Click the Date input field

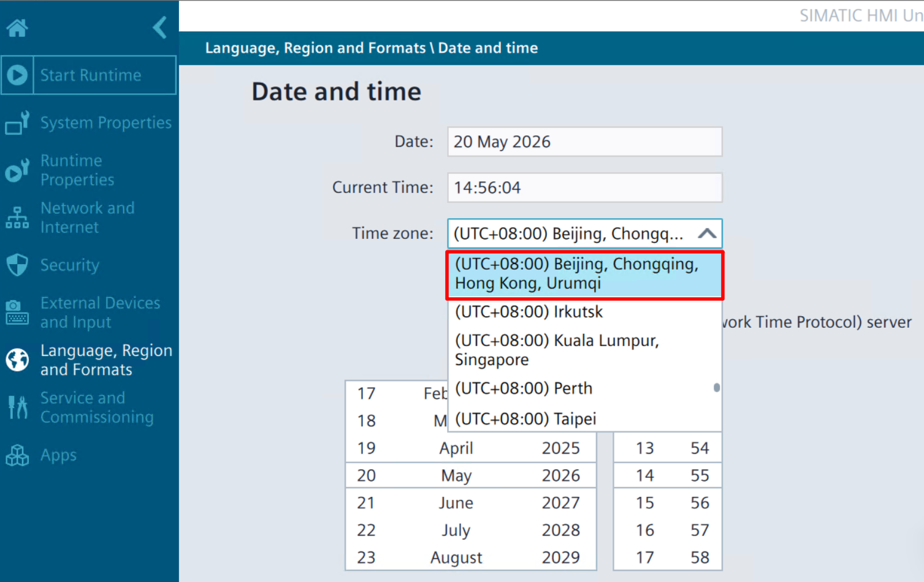tap(585, 142)
